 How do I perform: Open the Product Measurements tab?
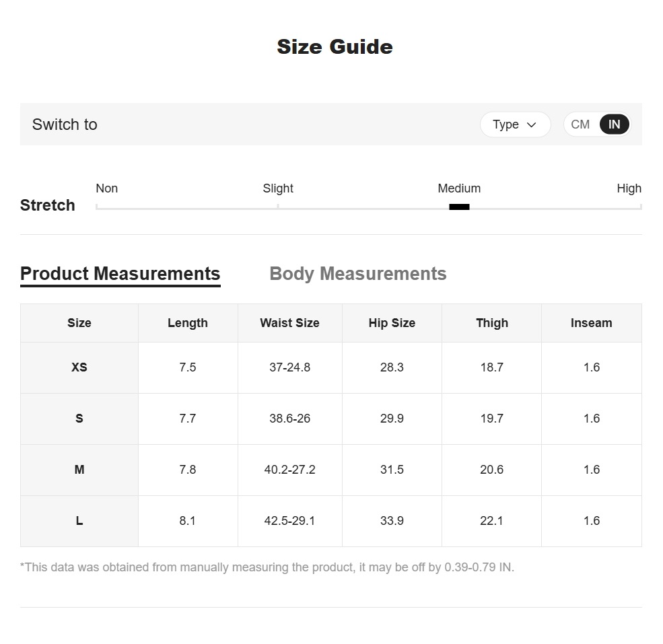click(x=120, y=274)
